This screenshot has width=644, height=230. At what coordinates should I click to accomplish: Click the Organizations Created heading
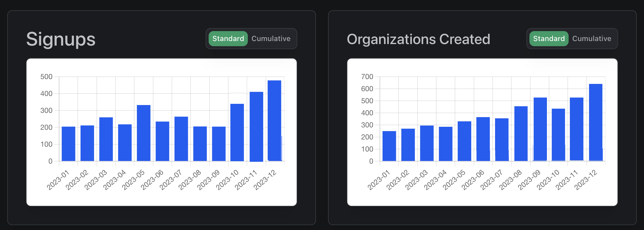[x=418, y=39]
